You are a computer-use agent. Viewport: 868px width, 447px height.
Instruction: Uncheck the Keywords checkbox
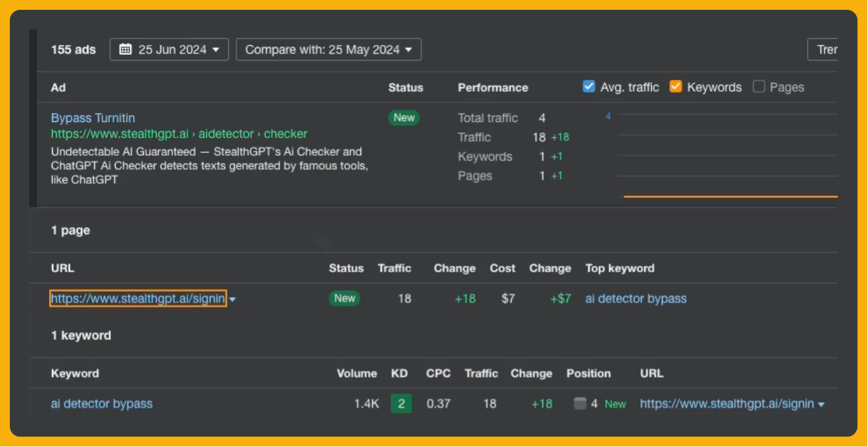[676, 87]
